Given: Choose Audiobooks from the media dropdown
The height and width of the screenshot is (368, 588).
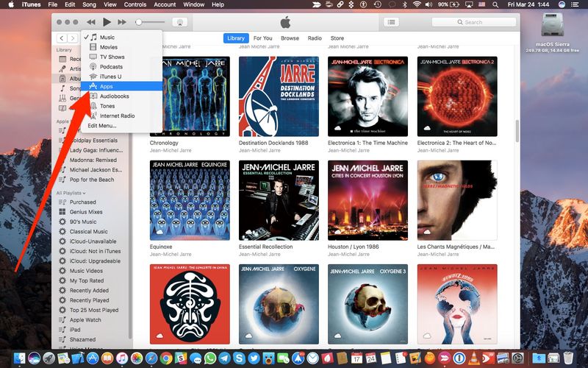Looking at the screenshot, I should [122, 96].
